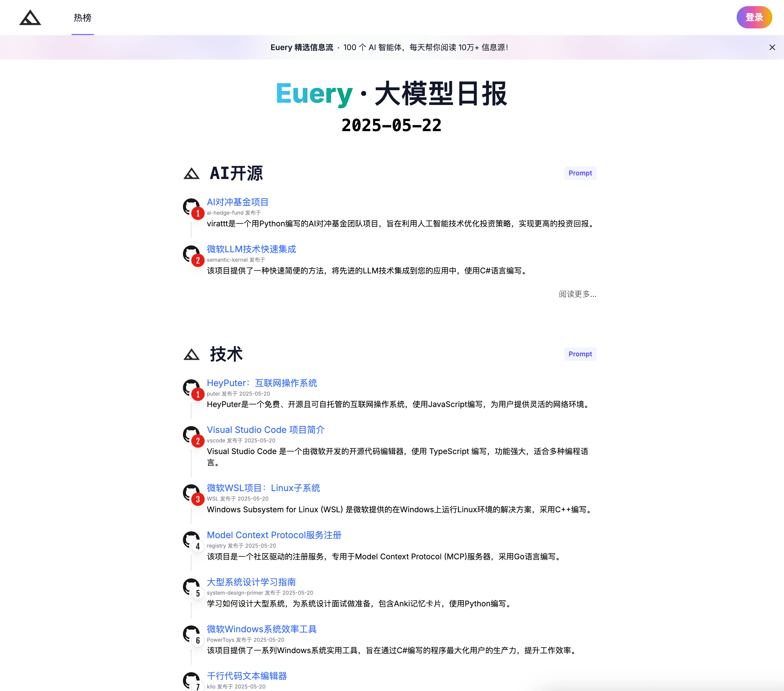Click the Euery · 大模型日报 title

(392, 94)
